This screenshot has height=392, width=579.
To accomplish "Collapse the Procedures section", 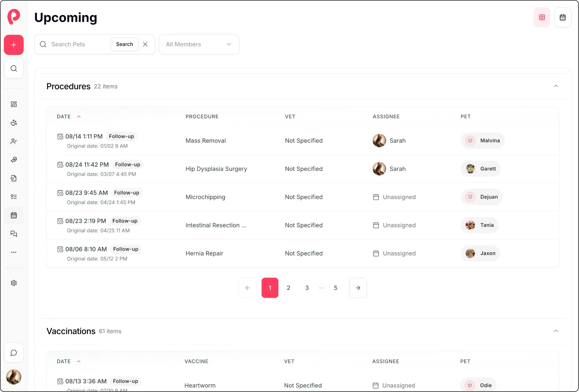I will click(556, 86).
